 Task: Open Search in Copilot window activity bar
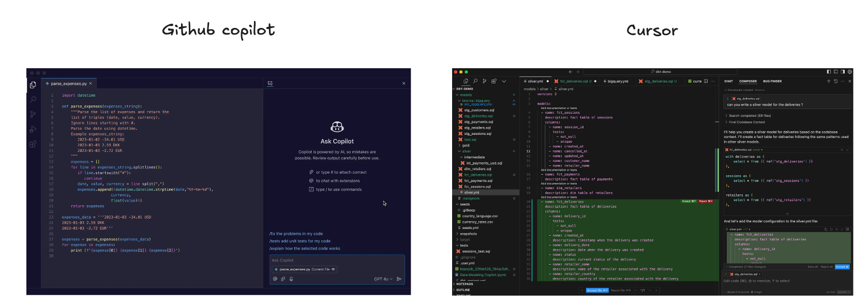pos(33,99)
